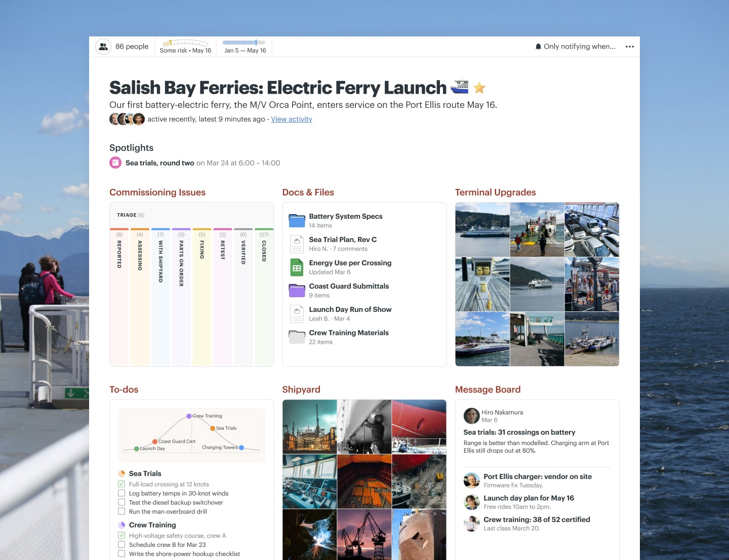Open the Terminal Upgrades section heading
Image resolution: width=729 pixels, height=560 pixels.
pos(495,192)
